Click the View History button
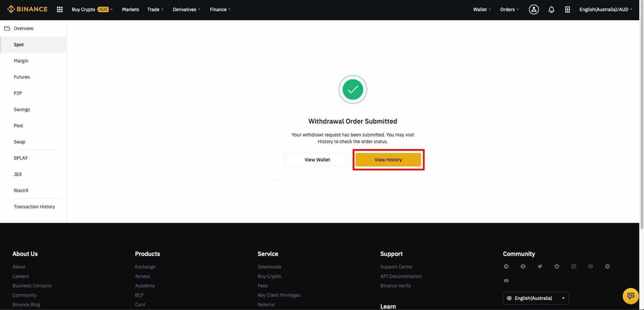Screen dimensions: 644x310 [x=388, y=160]
